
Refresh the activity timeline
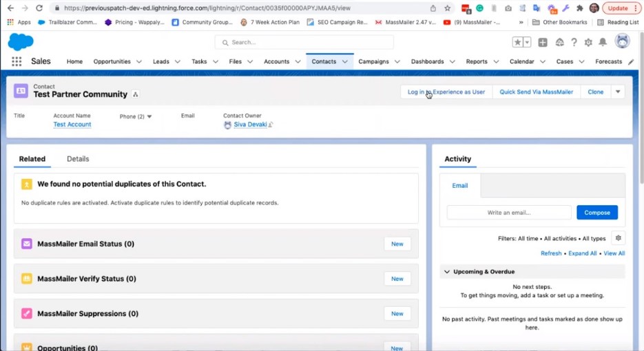click(x=551, y=253)
